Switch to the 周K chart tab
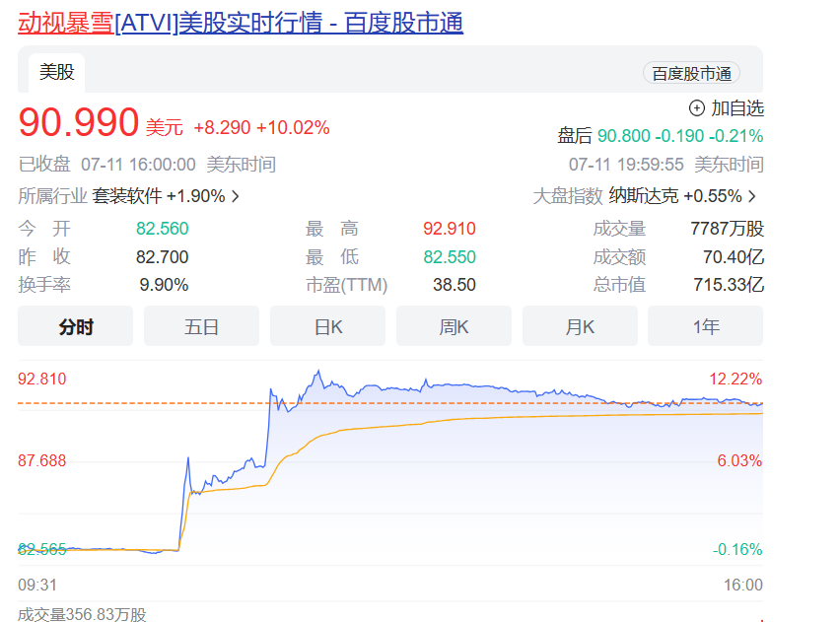This screenshot has height=622, width=840. point(454,326)
